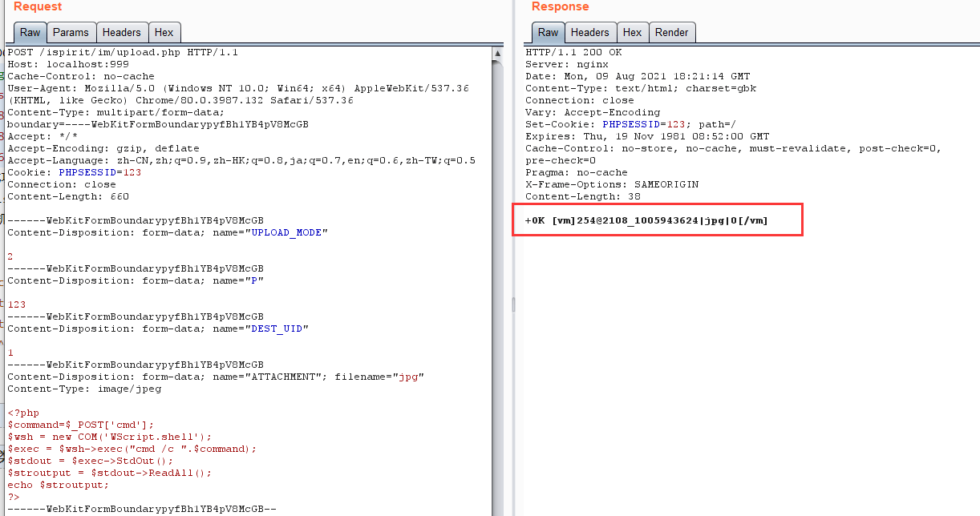Click the name="DEST_UID" form-data line
The image size is (980, 516).
tap(158, 329)
